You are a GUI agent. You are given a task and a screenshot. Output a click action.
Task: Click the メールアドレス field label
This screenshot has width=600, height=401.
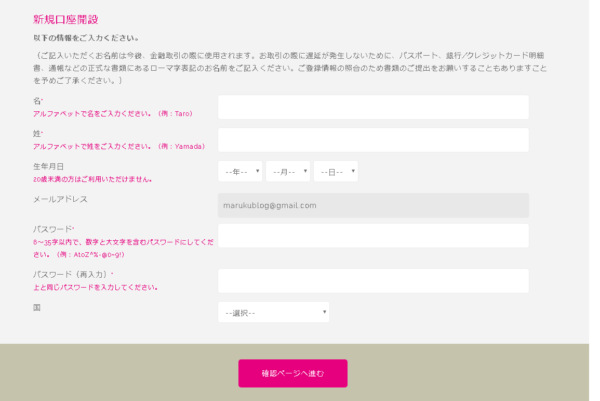point(60,199)
